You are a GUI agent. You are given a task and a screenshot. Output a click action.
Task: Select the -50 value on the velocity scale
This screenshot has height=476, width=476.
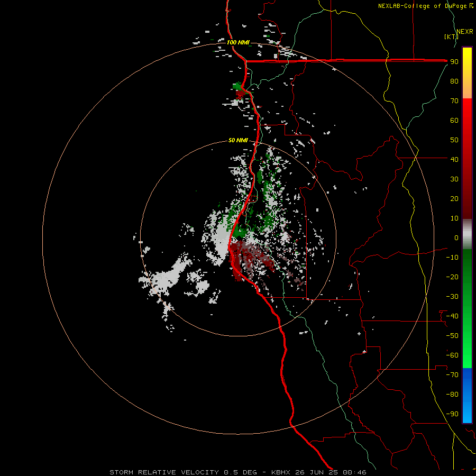[452, 336]
